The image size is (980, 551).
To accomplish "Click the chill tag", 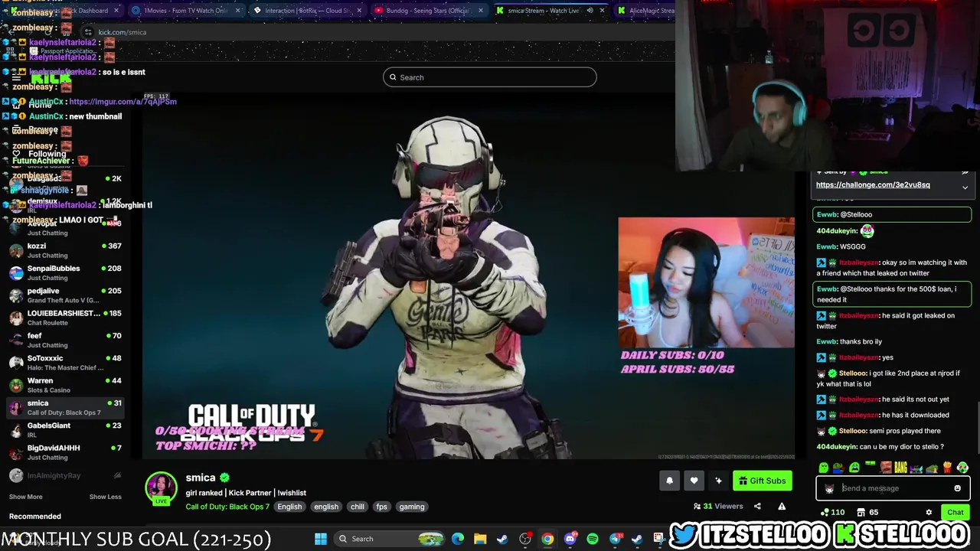I will pyautogui.click(x=358, y=507).
